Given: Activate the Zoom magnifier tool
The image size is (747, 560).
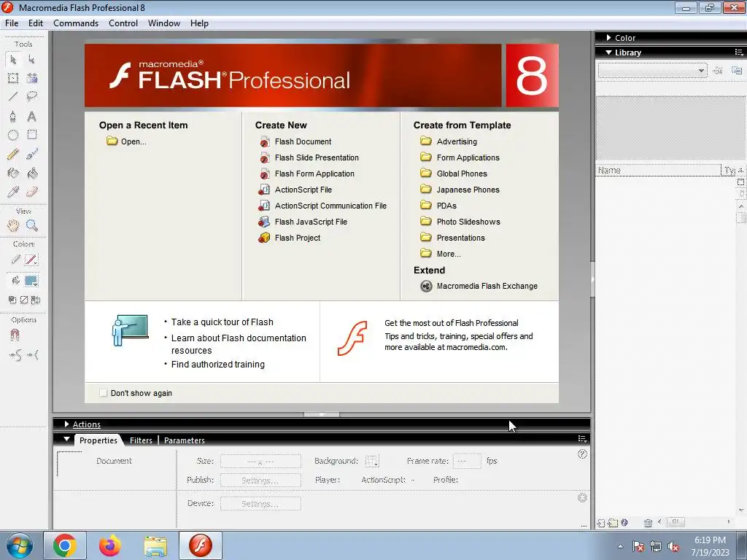Looking at the screenshot, I should 31,225.
